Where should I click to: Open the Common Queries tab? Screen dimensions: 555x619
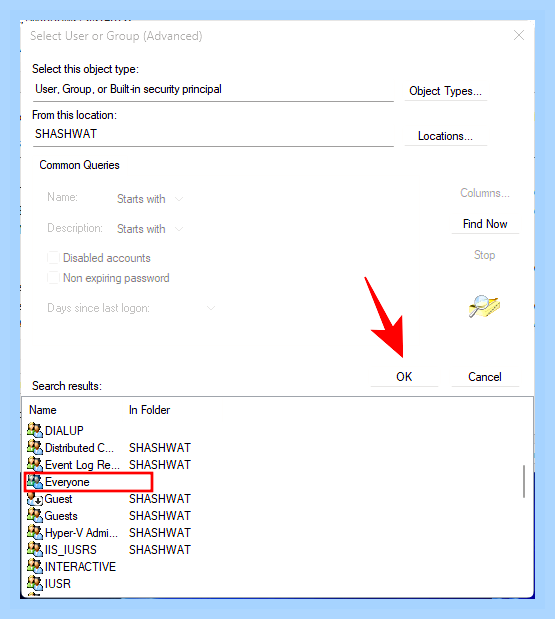[x=79, y=165]
